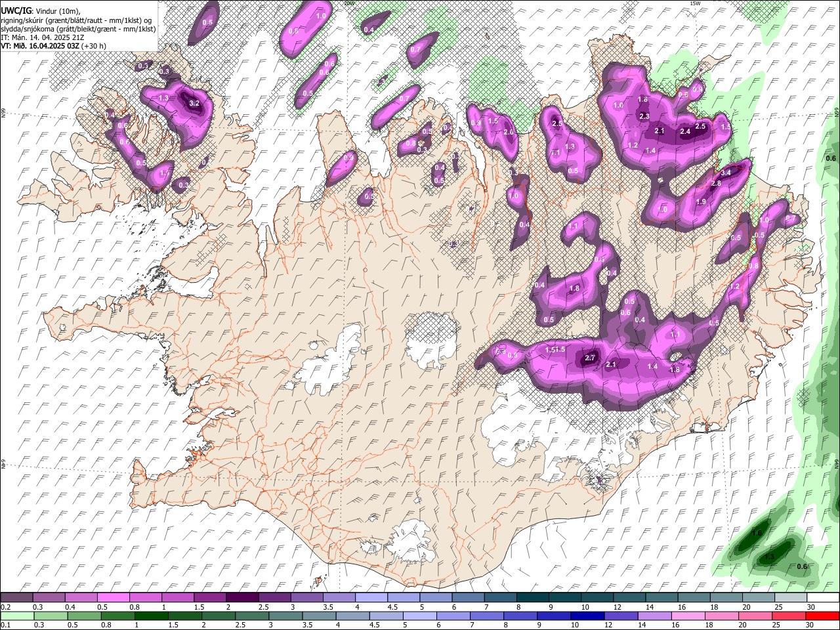This screenshot has width=840, height=630.
Task: Click the 3.2 snowfall value in the Westfjords
Action: point(194,103)
